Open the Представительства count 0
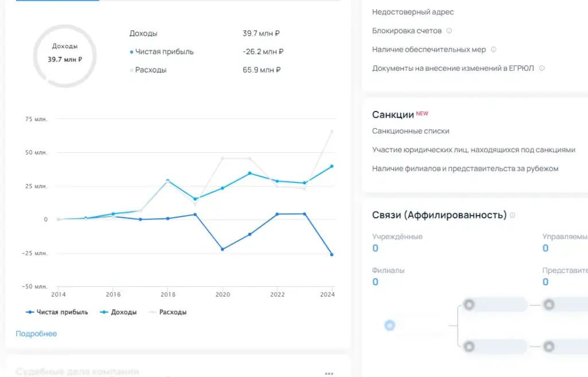This screenshot has height=377, width=588. coord(546,282)
